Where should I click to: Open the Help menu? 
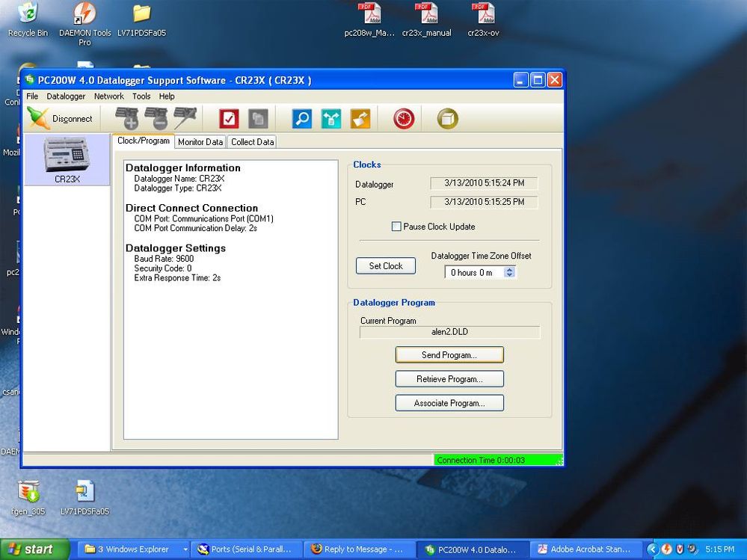[167, 96]
